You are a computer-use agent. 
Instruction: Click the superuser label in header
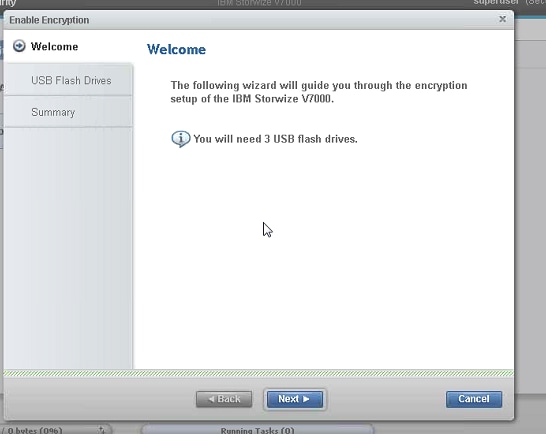(496, 2)
